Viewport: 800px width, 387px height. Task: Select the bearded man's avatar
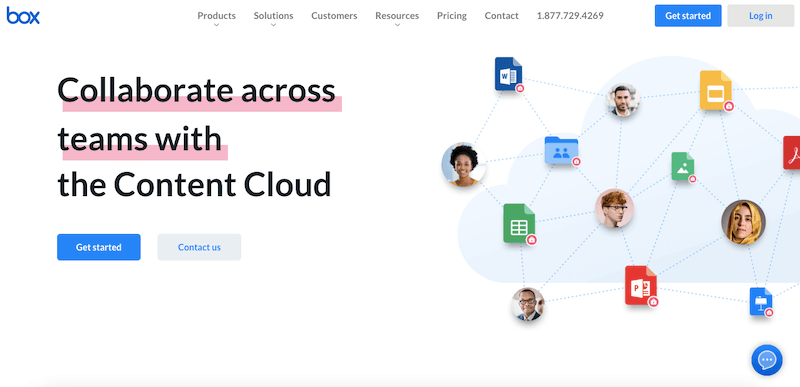(x=622, y=100)
